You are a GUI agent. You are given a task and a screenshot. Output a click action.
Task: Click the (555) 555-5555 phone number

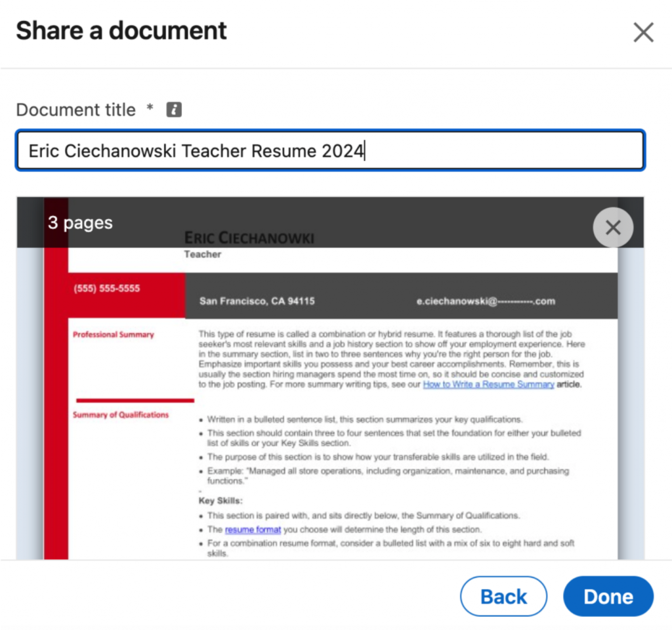point(106,289)
